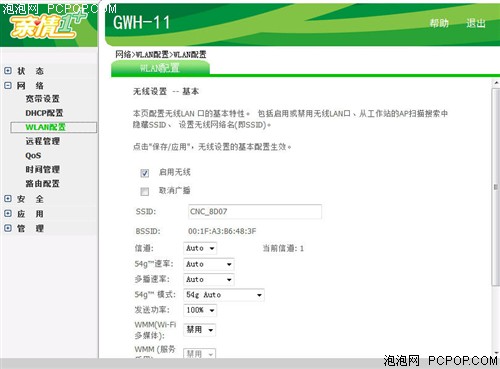Click the 当前信道: 1 text
This screenshot has height=369, width=500.
pyautogui.click(x=283, y=248)
